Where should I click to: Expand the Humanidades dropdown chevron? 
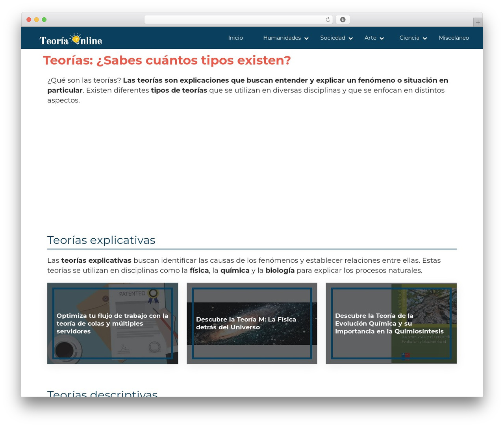[x=306, y=38]
